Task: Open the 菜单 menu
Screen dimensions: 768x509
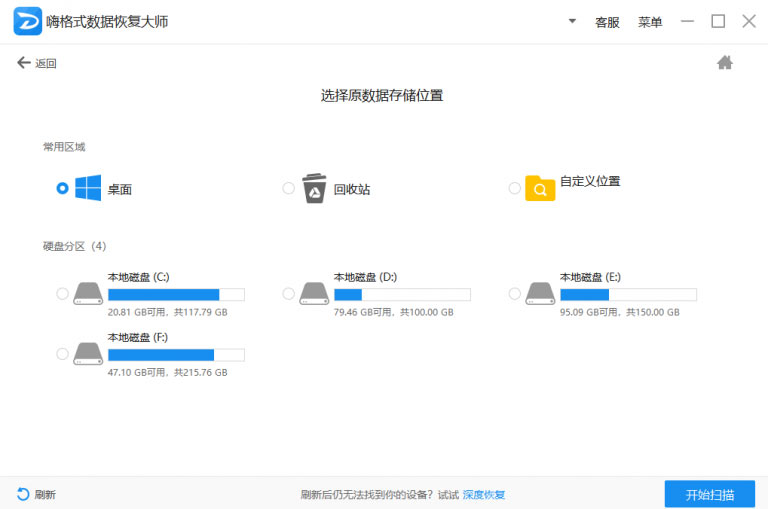Action: (650, 22)
